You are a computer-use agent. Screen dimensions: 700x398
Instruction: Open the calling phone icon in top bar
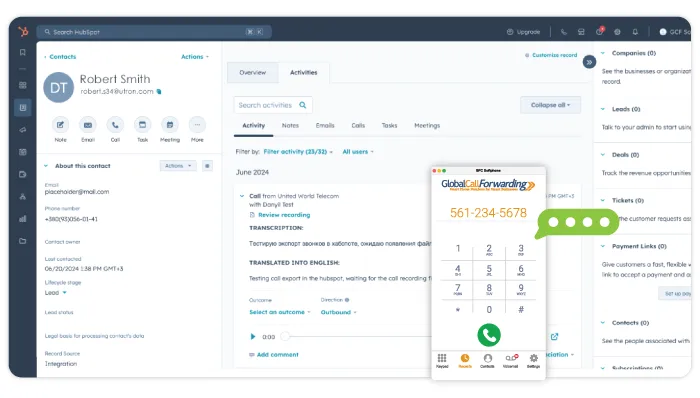(x=564, y=32)
